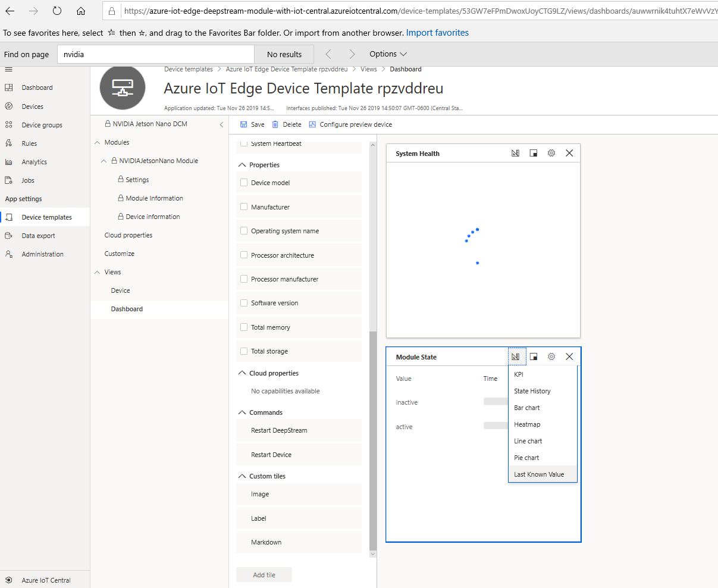Choose Pie chart visualization
This screenshot has height=588, width=718.
543,458
